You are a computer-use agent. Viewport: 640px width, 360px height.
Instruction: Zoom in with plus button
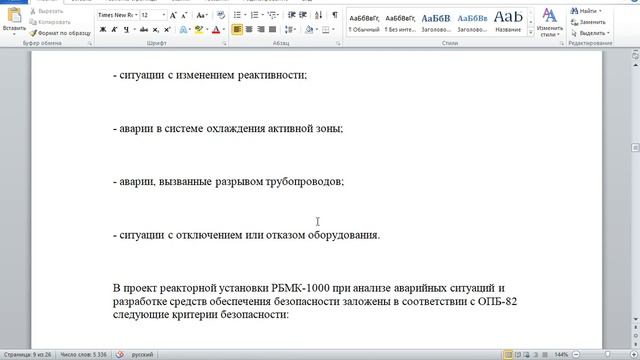point(635,355)
